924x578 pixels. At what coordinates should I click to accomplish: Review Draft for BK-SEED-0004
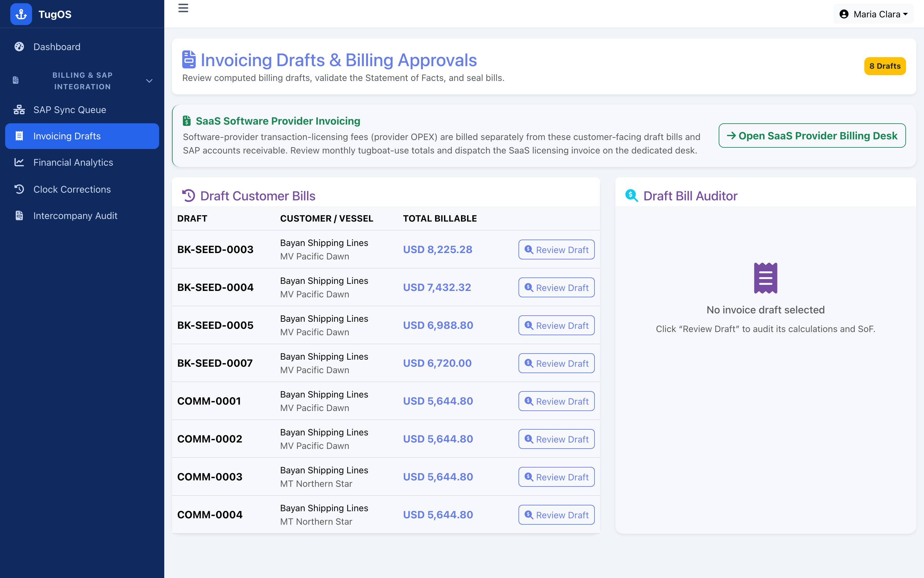pyautogui.click(x=556, y=287)
